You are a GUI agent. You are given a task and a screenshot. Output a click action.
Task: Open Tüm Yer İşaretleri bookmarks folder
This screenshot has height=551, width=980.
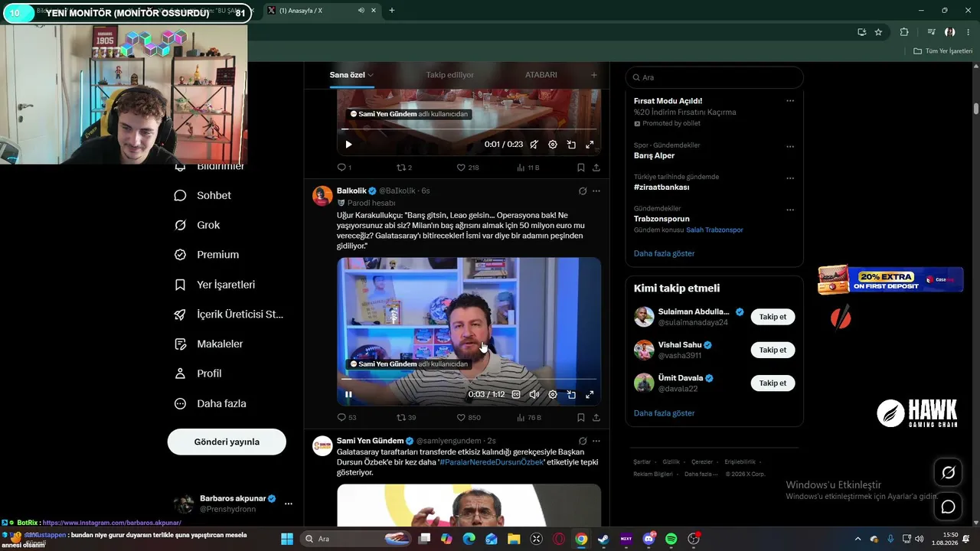tap(942, 51)
